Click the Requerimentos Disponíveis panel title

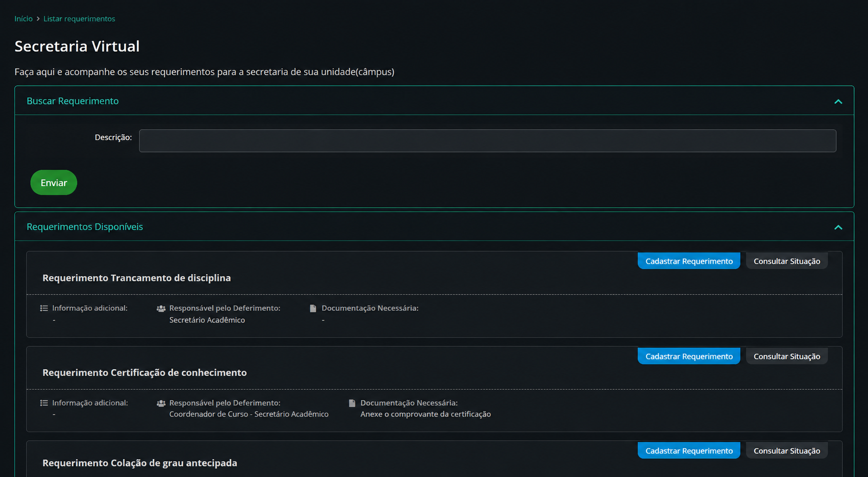click(x=85, y=227)
